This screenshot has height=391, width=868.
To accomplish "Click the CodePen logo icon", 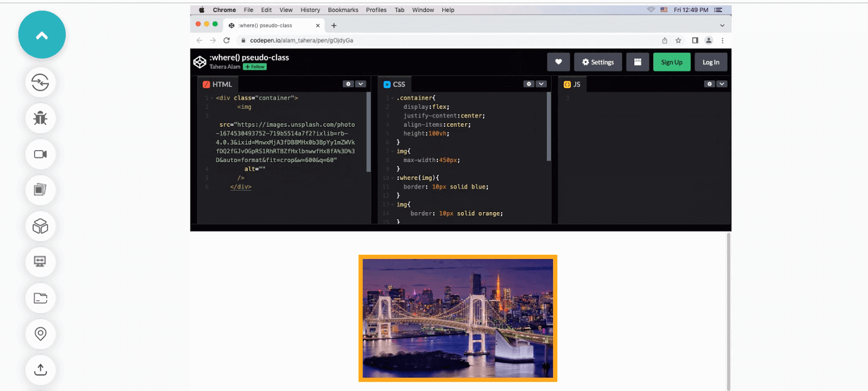I will (x=200, y=62).
